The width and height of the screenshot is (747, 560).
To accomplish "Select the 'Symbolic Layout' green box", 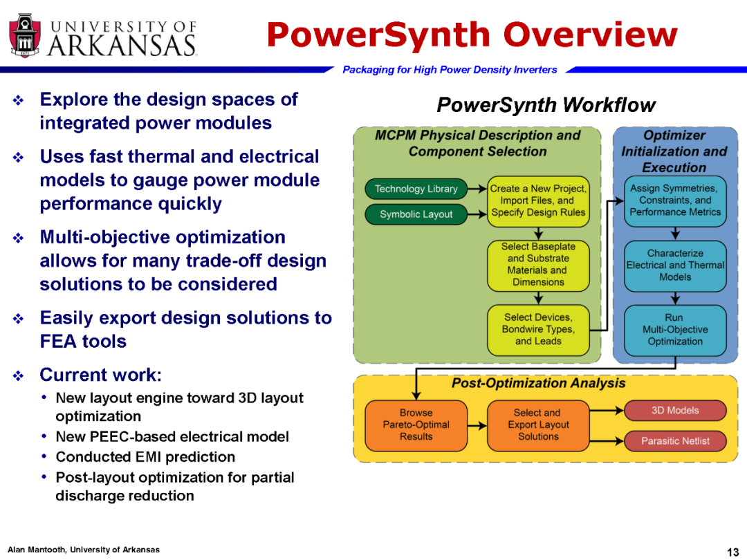I will pos(416,214).
